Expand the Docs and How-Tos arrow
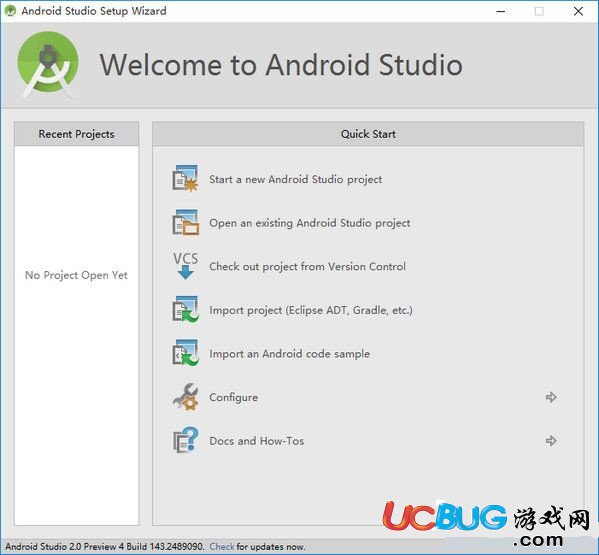The width and height of the screenshot is (599, 555). point(551,441)
